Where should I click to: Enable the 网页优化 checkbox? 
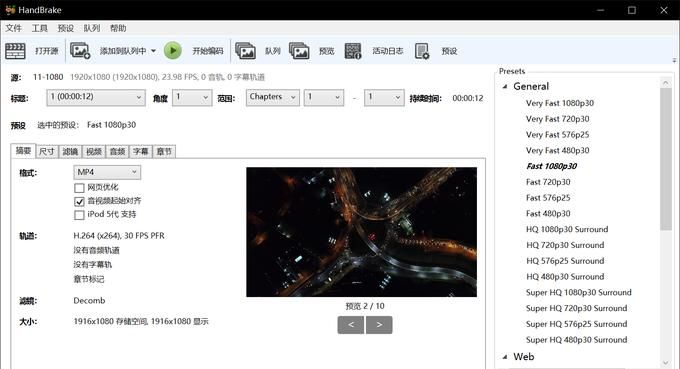pyautogui.click(x=79, y=188)
